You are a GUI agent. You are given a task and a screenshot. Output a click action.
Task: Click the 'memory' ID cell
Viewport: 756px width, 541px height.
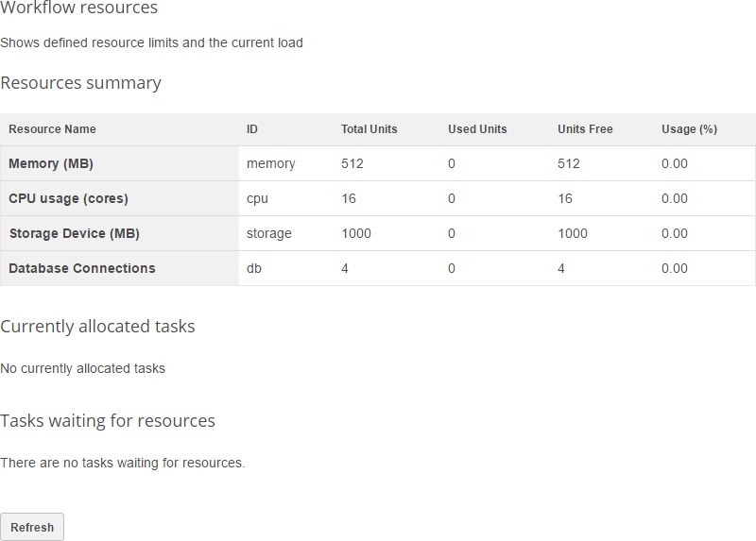270,163
